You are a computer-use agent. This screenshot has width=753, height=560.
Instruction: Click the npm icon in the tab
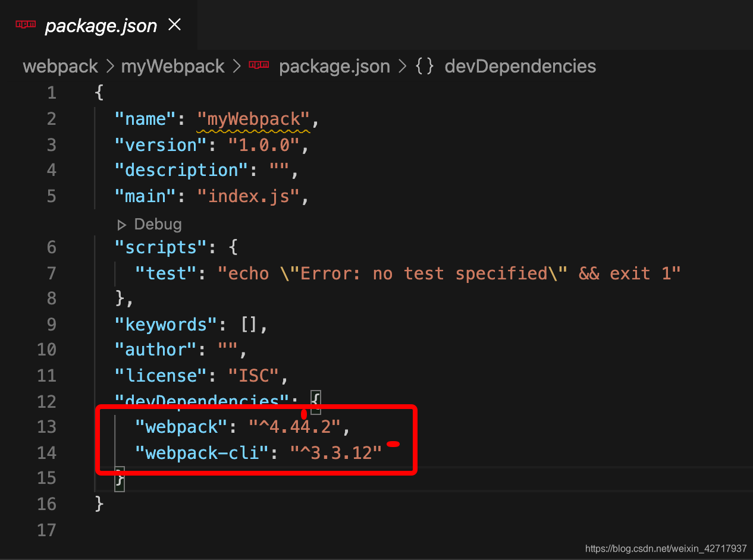coord(26,25)
